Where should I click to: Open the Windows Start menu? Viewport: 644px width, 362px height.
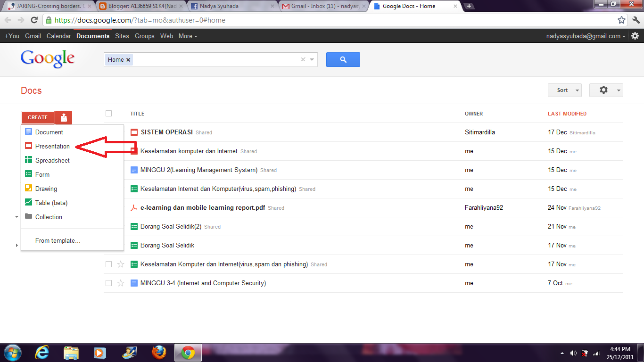click(x=13, y=353)
